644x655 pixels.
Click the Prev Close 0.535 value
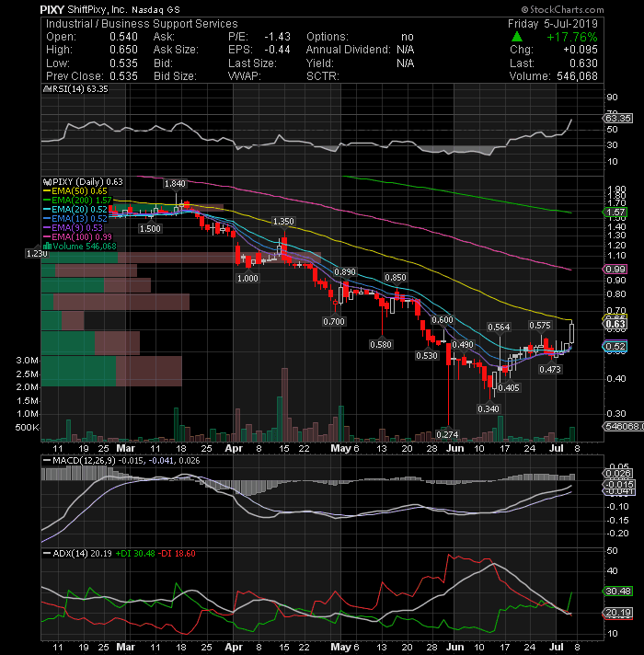pyautogui.click(x=92, y=76)
